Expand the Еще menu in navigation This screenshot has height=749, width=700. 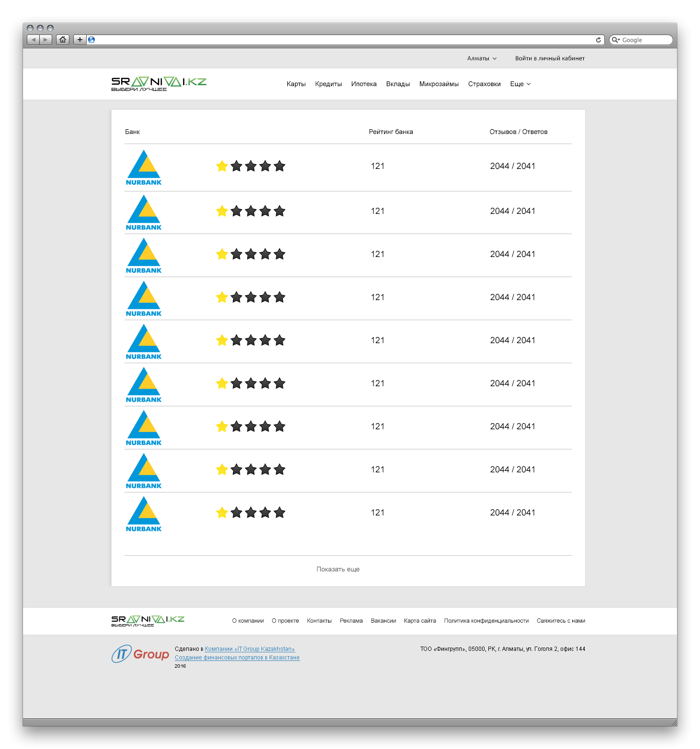520,84
